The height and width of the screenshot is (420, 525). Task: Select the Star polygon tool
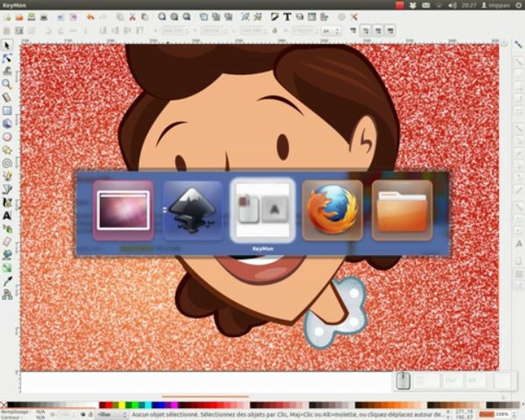tap(7, 150)
